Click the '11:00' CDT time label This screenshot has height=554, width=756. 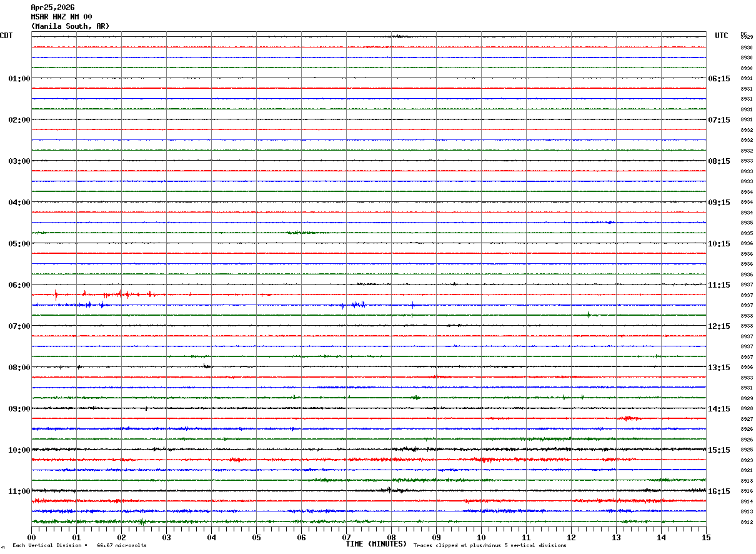[x=19, y=491]
